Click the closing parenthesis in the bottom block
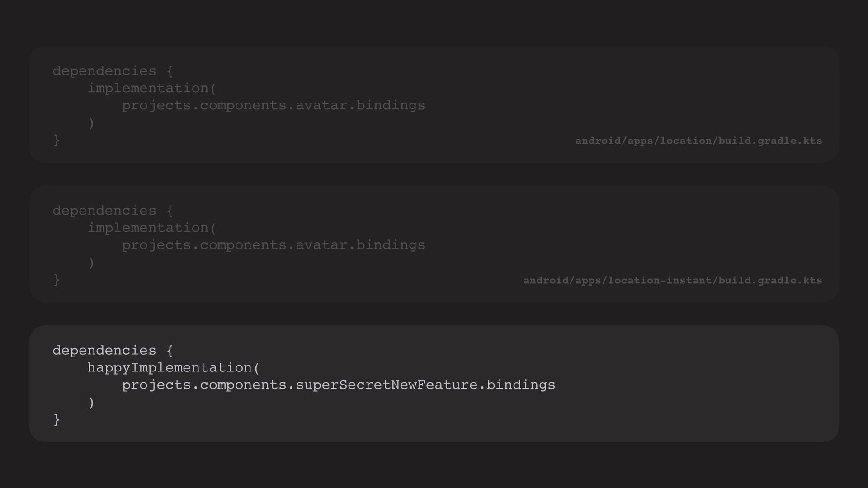Screen dimensions: 868x488 pos(91,402)
